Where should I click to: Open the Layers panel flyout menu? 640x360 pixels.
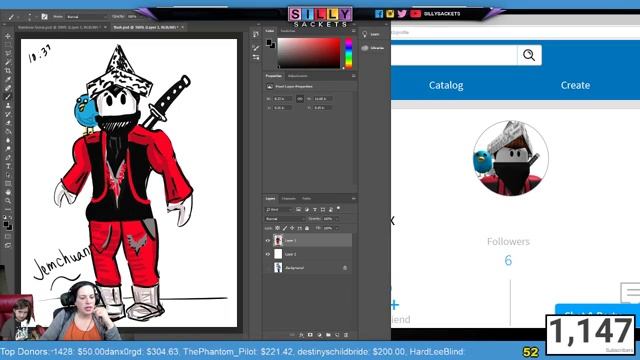point(353,199)
